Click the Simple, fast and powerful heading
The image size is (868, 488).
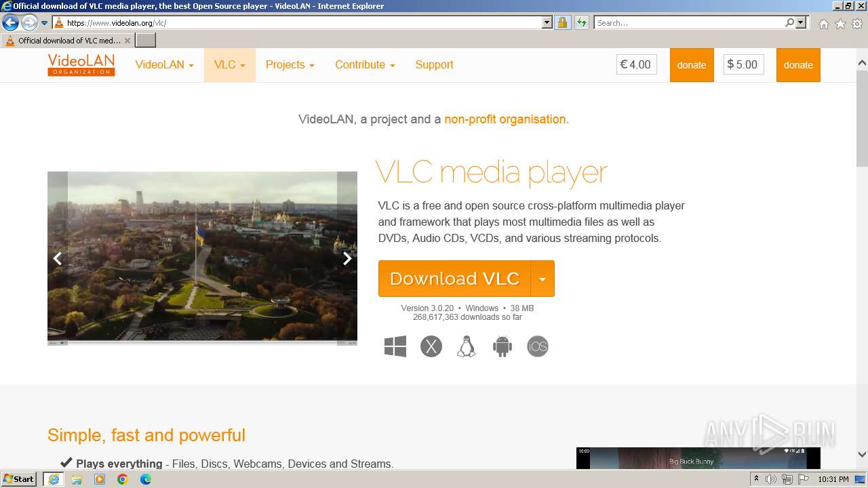click(146, 435)
